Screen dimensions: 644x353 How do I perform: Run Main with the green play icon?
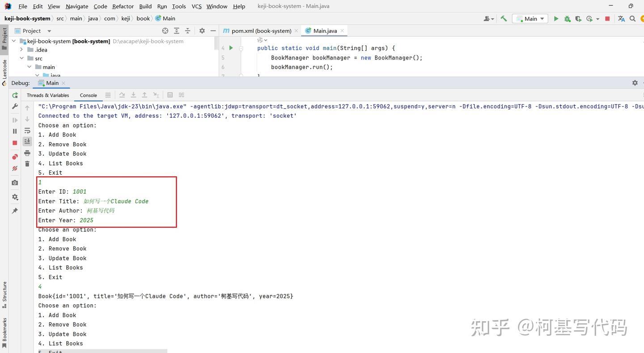556,19
